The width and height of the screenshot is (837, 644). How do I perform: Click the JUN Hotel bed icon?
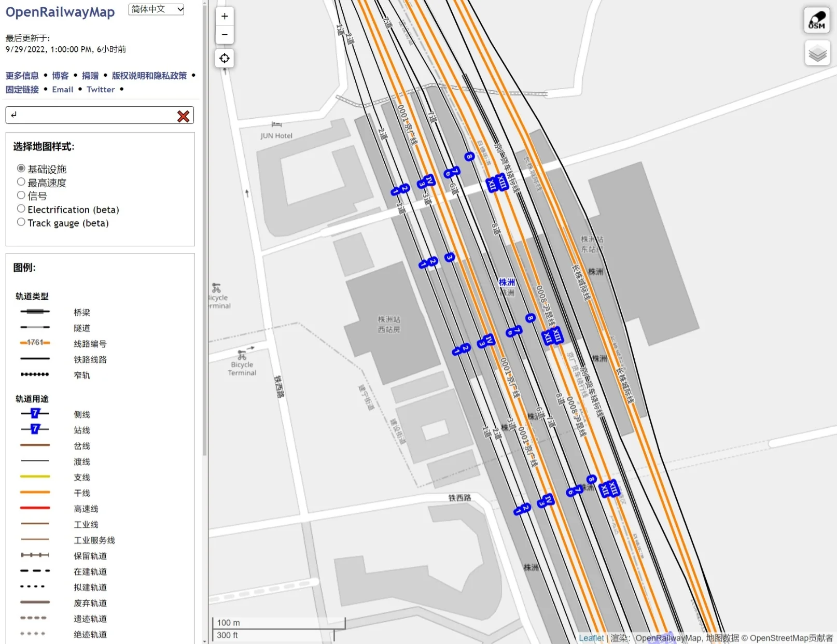click(x=276, y=124)
